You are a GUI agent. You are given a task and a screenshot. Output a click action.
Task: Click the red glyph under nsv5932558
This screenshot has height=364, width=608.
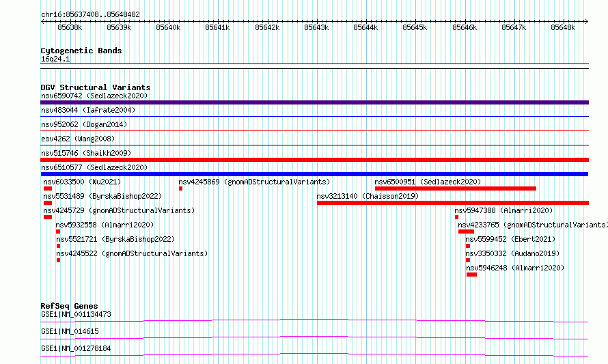(x=58, y=232)
